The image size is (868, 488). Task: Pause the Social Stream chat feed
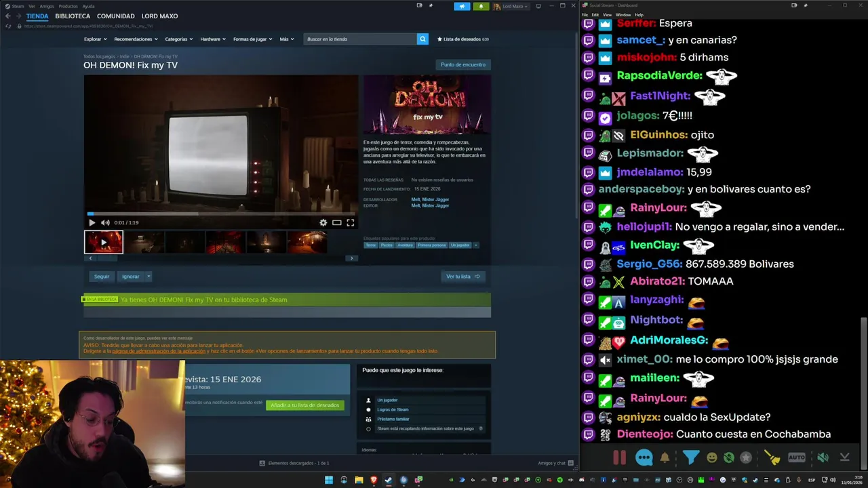click(x=619, y=457)
